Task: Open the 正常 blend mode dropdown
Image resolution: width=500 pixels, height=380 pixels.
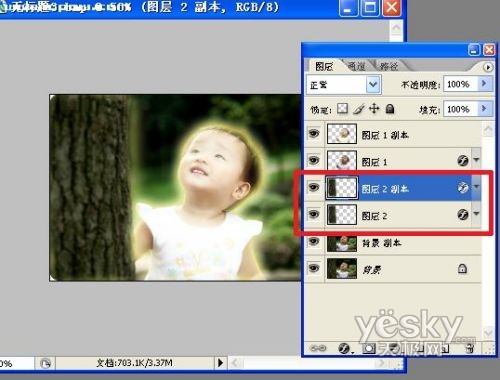Action: coord(373,85)
